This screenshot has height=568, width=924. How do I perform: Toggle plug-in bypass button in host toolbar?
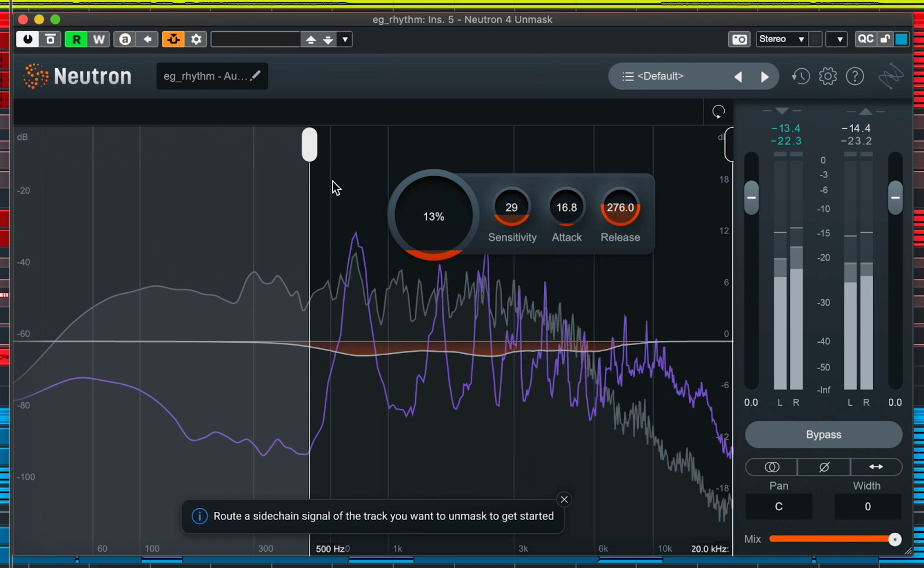coord(50,39)
